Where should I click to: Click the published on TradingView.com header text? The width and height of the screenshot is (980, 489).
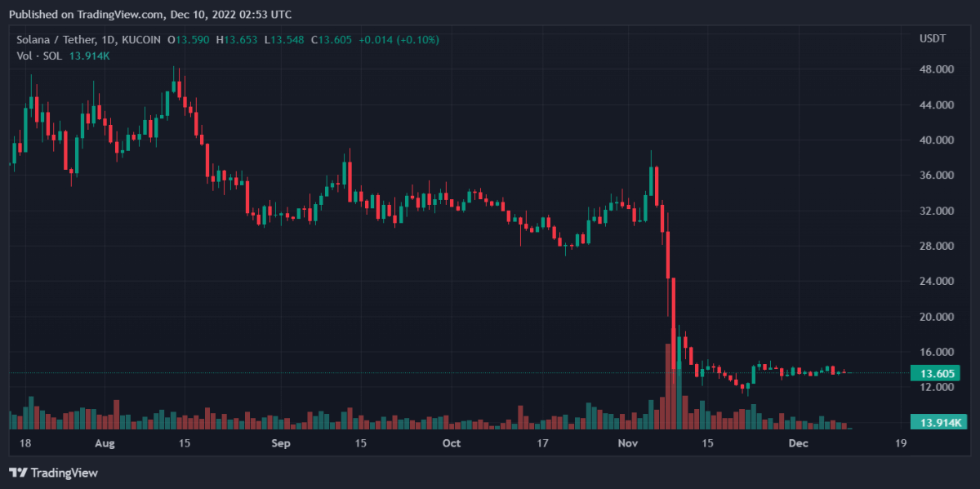coord(150,15)
